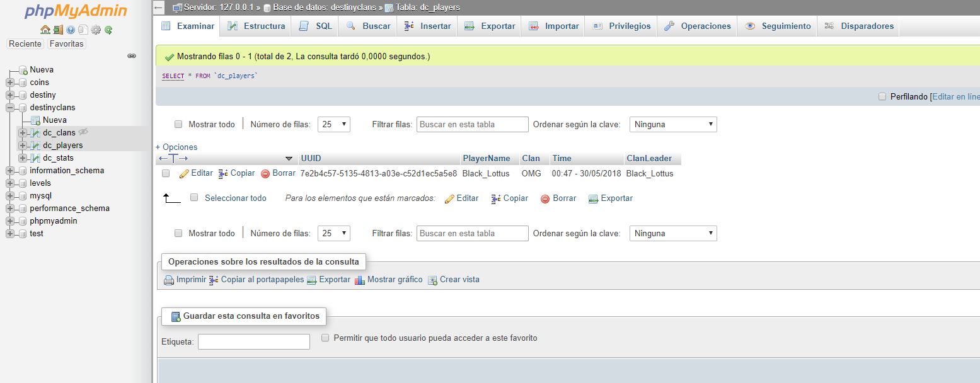Open phpMyAdmin documentation question-mark icon

click(x=71, y=30)
